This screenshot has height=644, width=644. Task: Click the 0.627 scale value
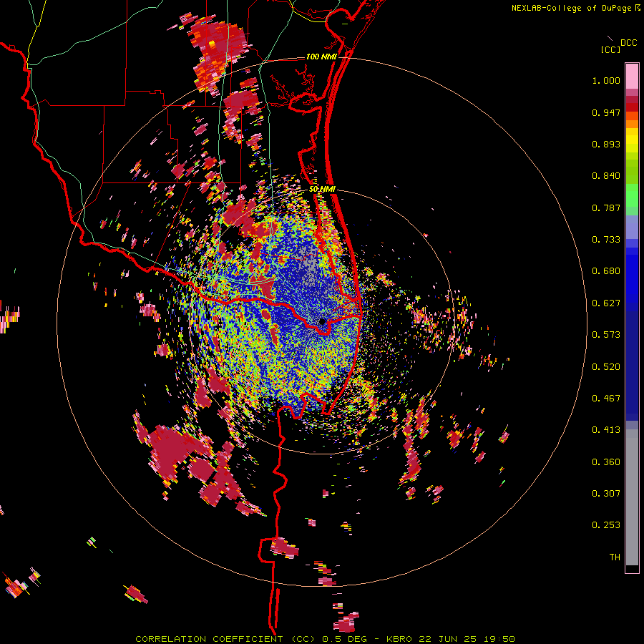coord(606,303)
